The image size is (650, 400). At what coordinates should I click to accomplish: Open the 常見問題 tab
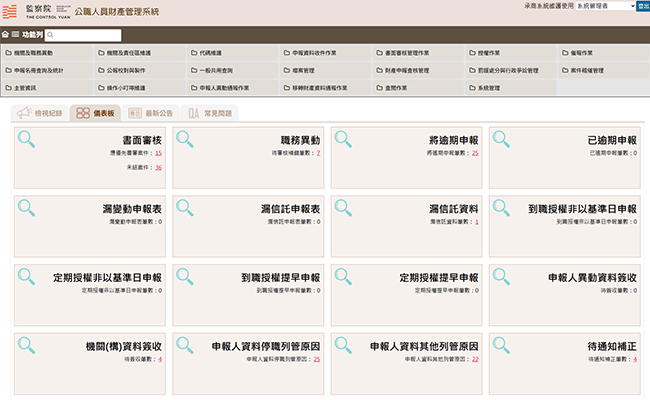pos(211,113)
